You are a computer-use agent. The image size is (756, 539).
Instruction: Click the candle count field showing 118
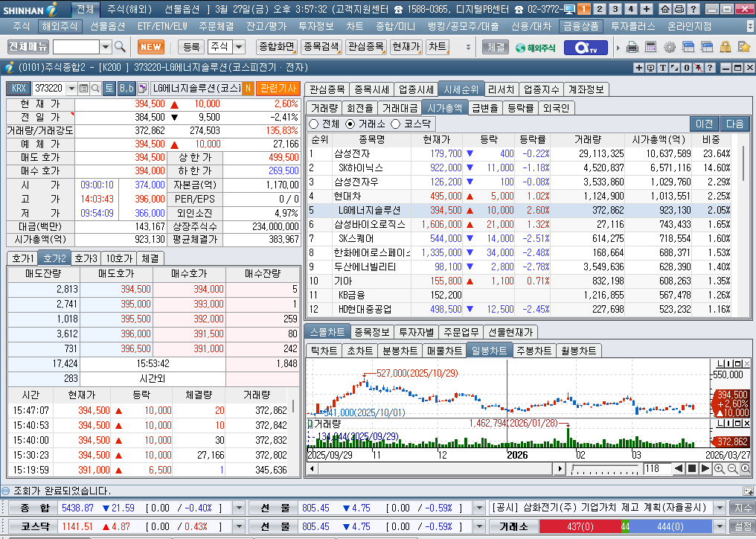click(656, 468)
